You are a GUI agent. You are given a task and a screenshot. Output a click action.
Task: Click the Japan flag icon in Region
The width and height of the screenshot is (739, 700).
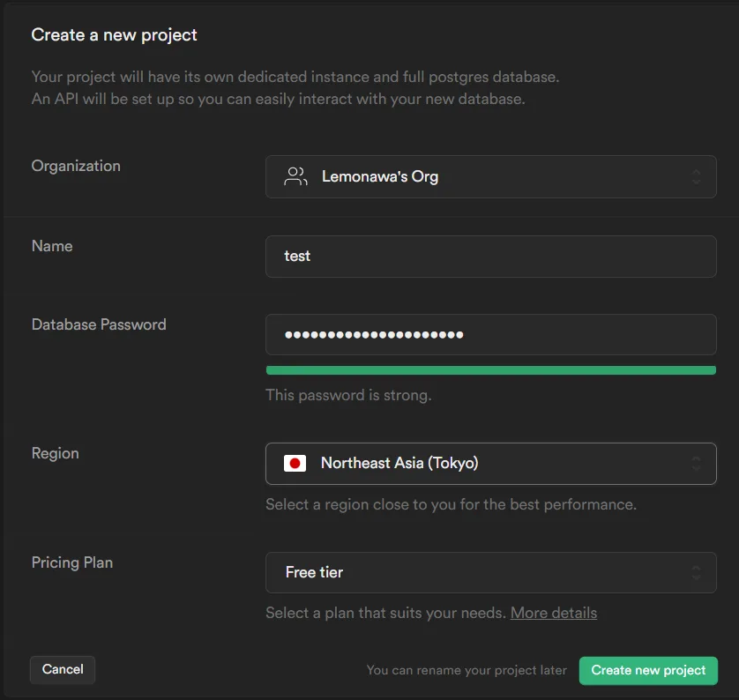point(295,464)
